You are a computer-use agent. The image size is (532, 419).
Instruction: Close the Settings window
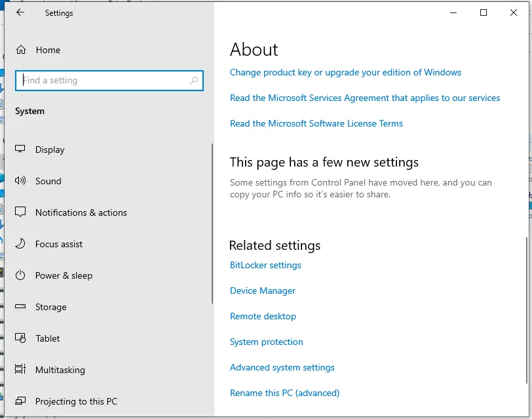514,13
